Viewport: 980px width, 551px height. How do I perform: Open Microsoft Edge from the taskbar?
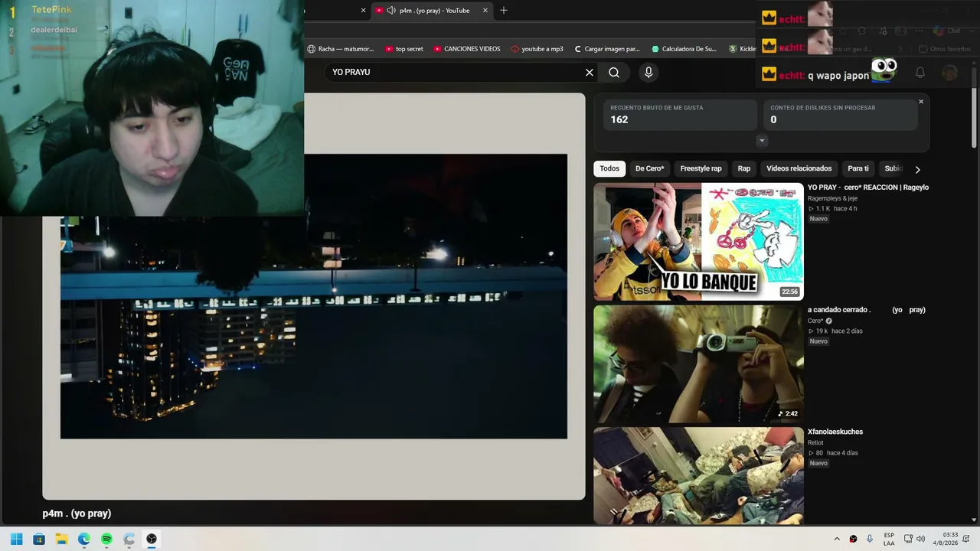click(x=84, y=539)
